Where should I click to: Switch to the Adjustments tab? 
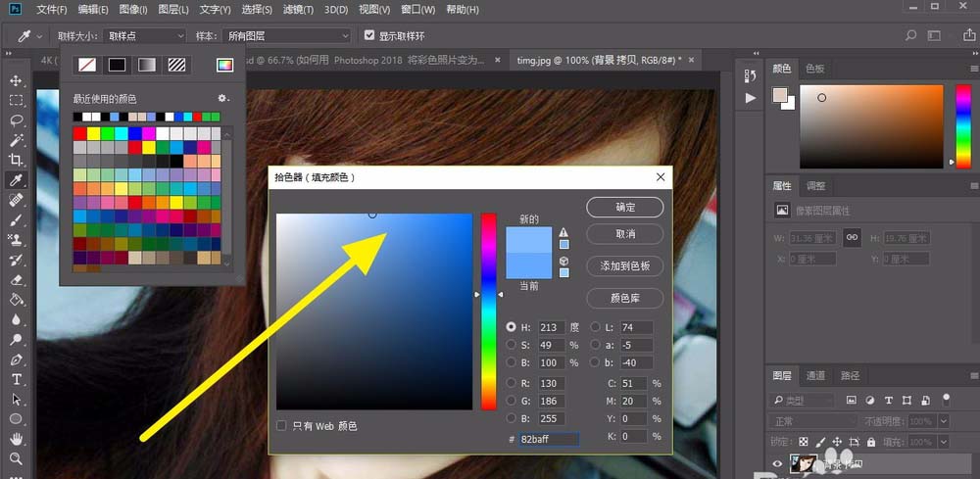pos(815,185)
